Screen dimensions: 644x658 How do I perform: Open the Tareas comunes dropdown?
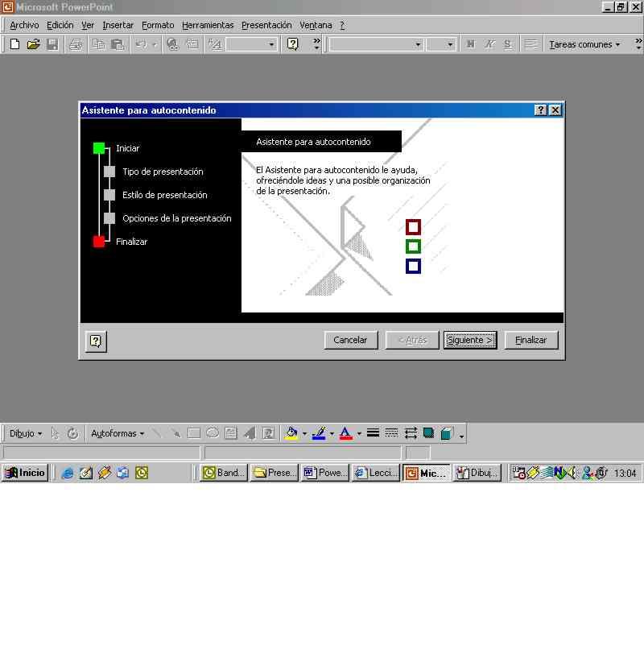tap(584, 44)
